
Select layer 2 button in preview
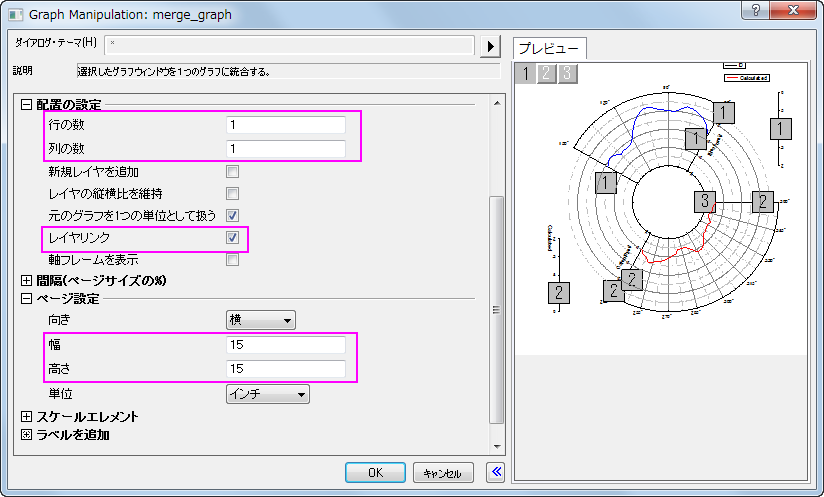547,74
